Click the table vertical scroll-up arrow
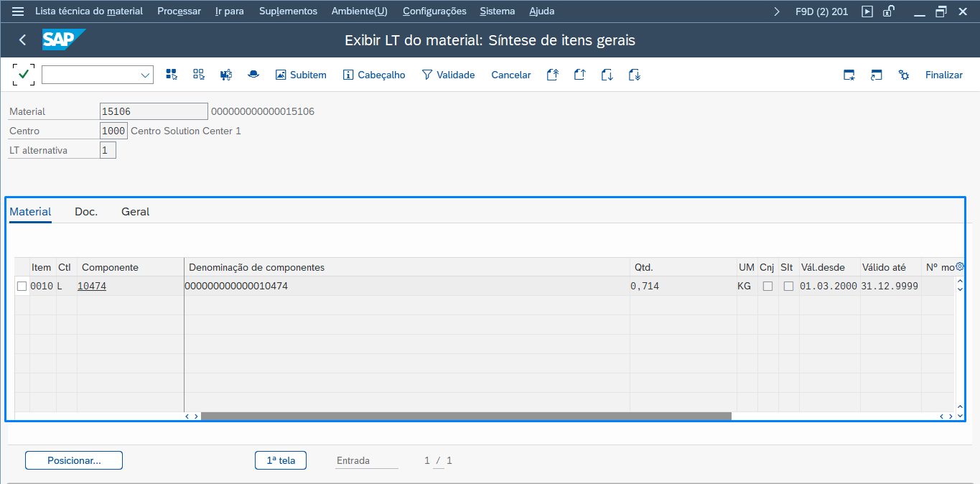Viewport: 980px width, 484px height. click(x=960, y=281)
